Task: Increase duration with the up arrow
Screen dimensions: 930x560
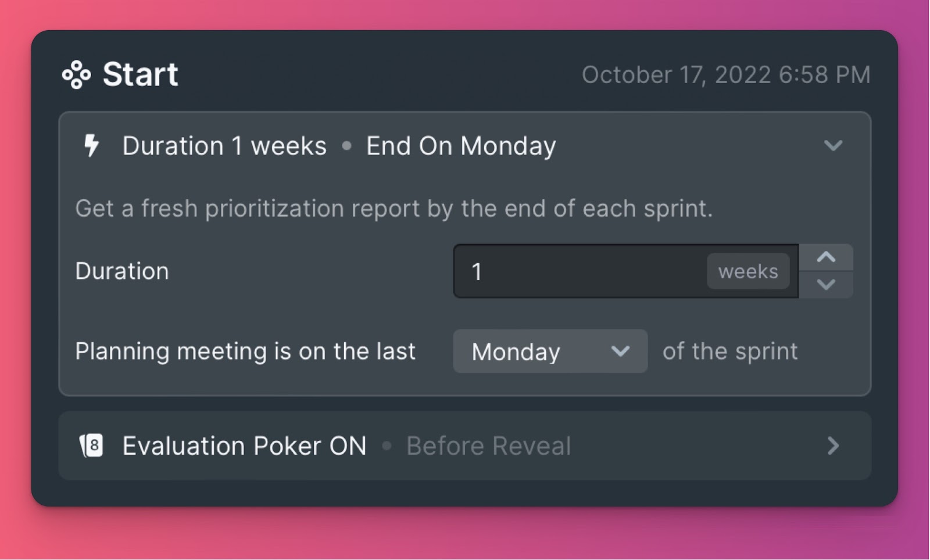Action: pyautogui.click(x=826, y=257)
